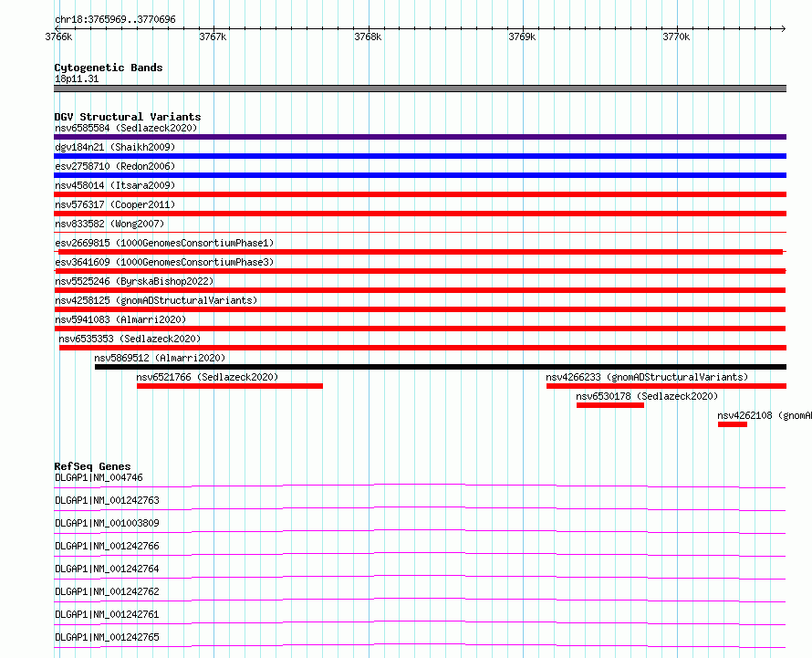Click the small red nsv4262108 bar
Screen dimensions: 812x658
click(733, 424)
